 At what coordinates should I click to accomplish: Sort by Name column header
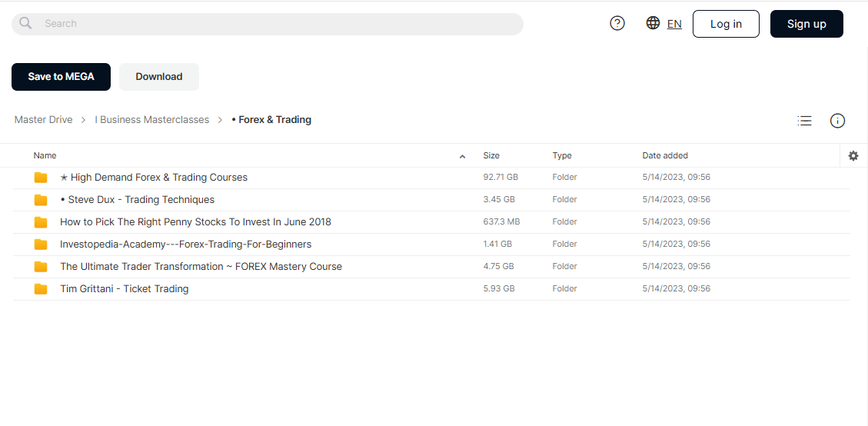45,155
